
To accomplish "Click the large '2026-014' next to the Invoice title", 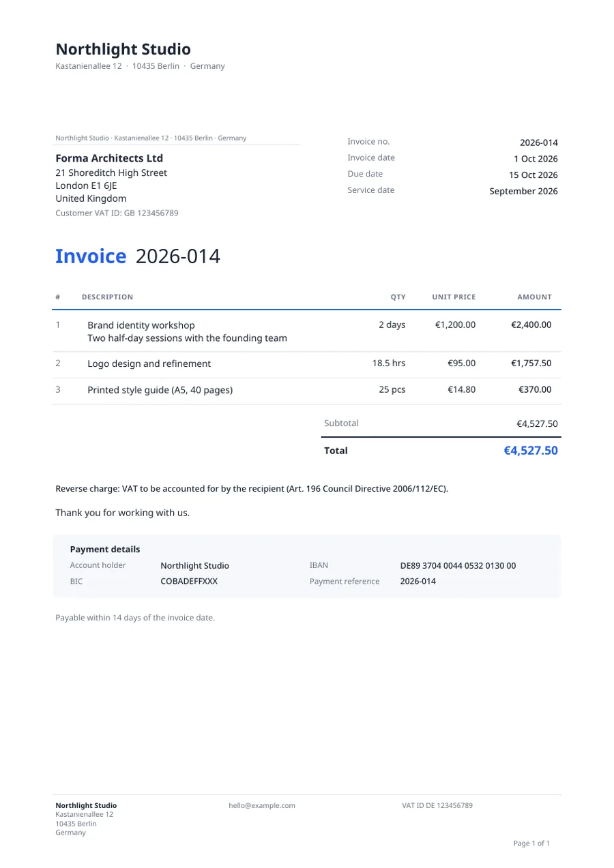I will click(x=178, y=256).
